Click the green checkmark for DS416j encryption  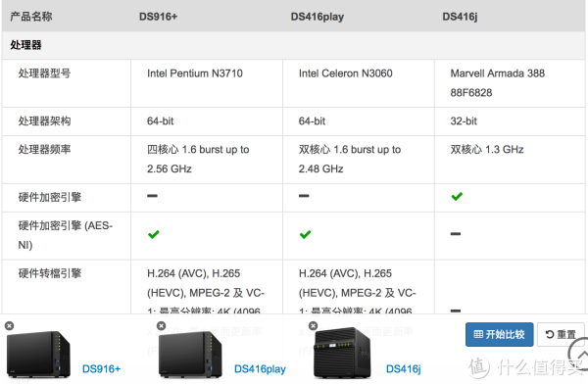pyautogui.click(x=457, y=196)
